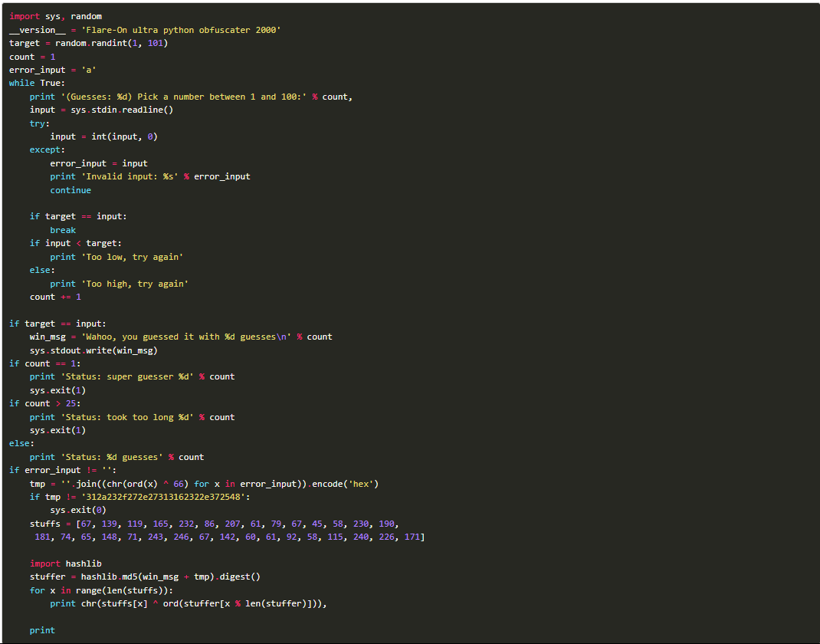
Task: Click the sys.stdout.write(win_msg) call
Action: tap(93, 350)
